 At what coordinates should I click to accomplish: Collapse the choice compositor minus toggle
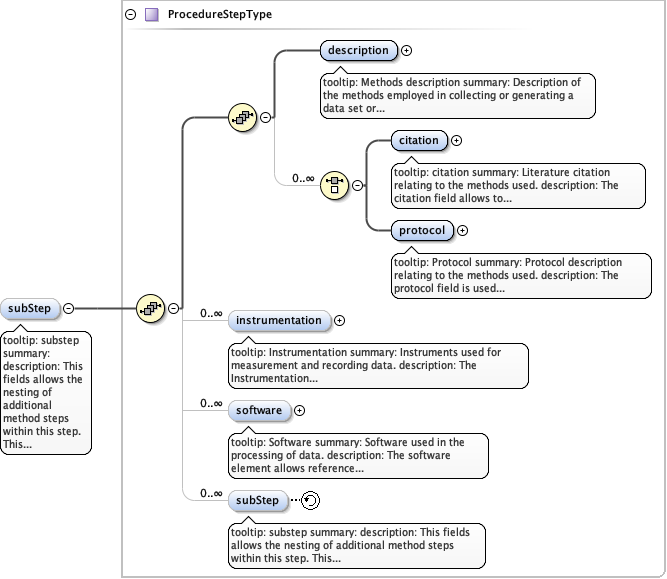[357, 184]
